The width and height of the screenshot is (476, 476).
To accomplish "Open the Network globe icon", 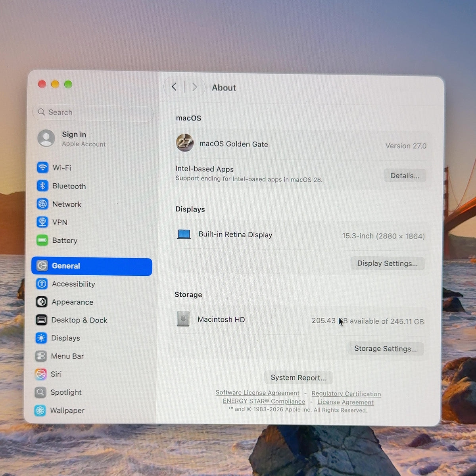I will coord(42,204).
